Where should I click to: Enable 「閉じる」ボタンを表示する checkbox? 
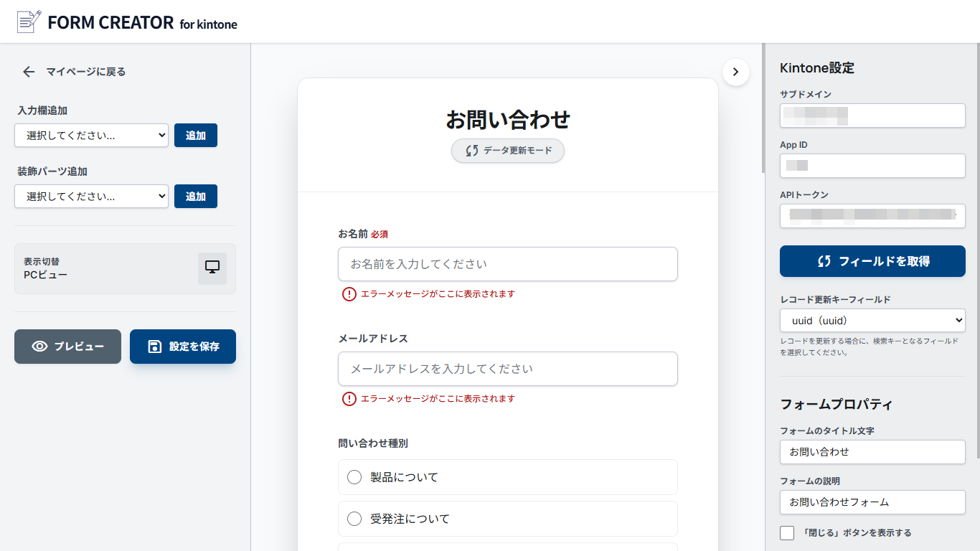[x=787, y=533]
